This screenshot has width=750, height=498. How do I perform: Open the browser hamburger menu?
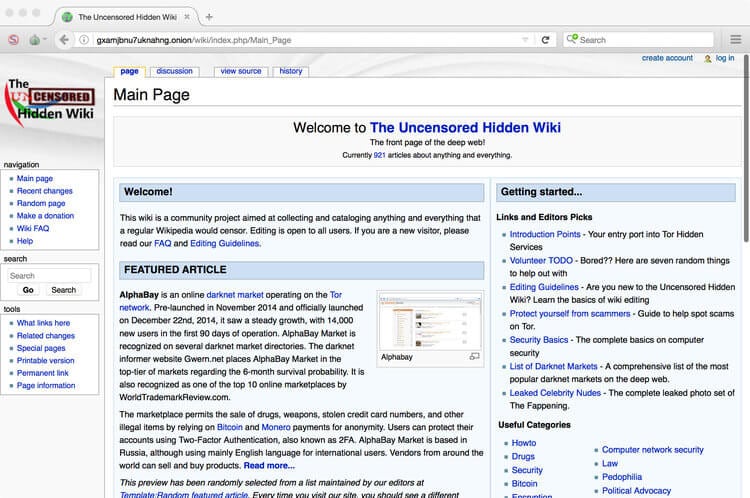coord(736,40)
